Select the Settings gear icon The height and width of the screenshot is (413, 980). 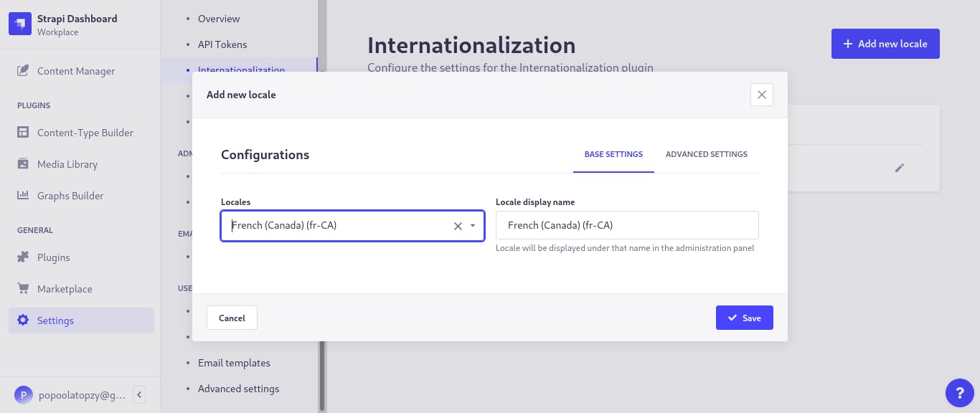[x=24, y=321]
